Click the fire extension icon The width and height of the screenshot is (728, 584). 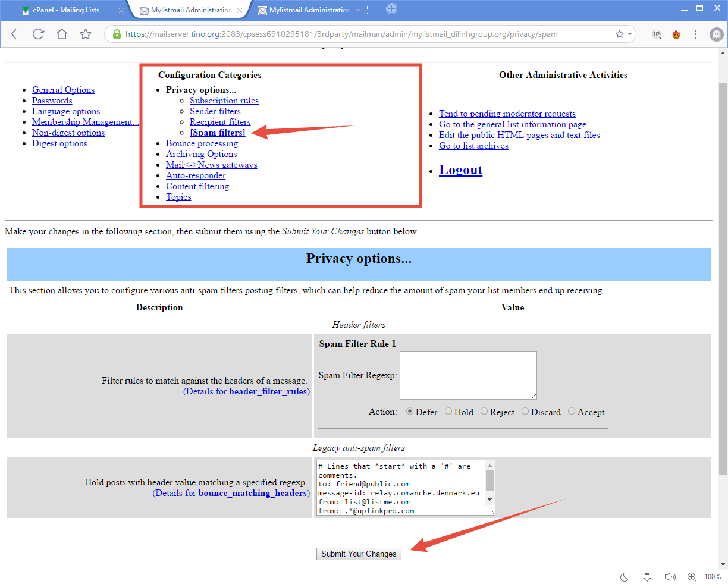(676, 34)
